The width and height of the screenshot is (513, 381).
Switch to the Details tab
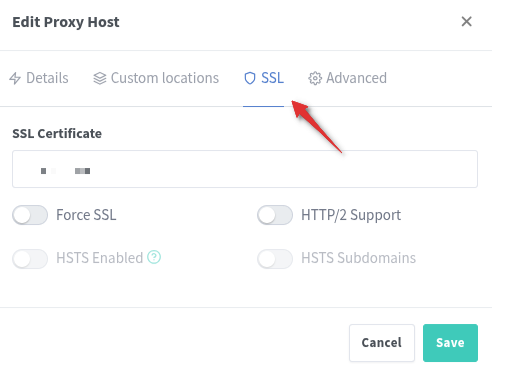point(39,78)
